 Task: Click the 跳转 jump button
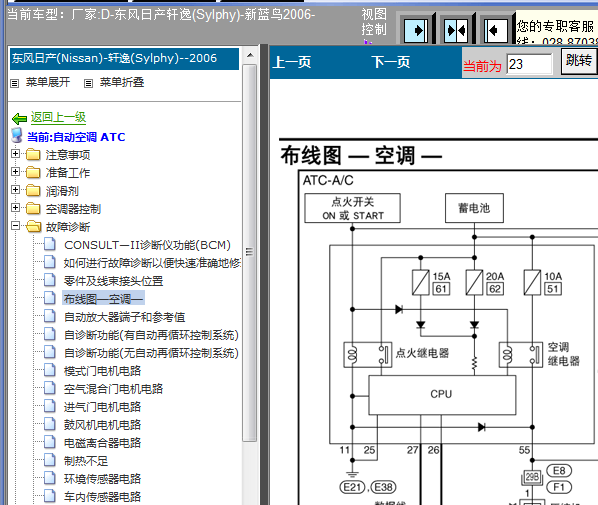[579, 61]
